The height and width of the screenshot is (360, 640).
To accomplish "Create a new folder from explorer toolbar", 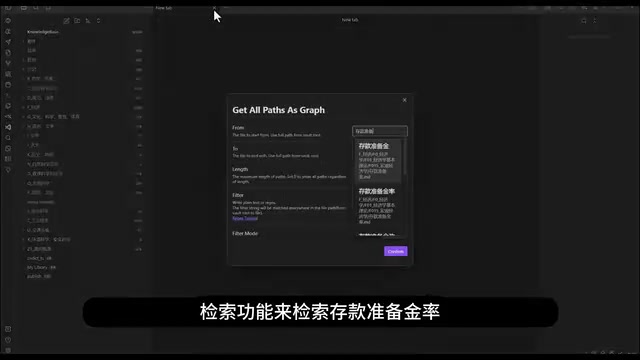I will pyautogui.click(x=77, y=21).
